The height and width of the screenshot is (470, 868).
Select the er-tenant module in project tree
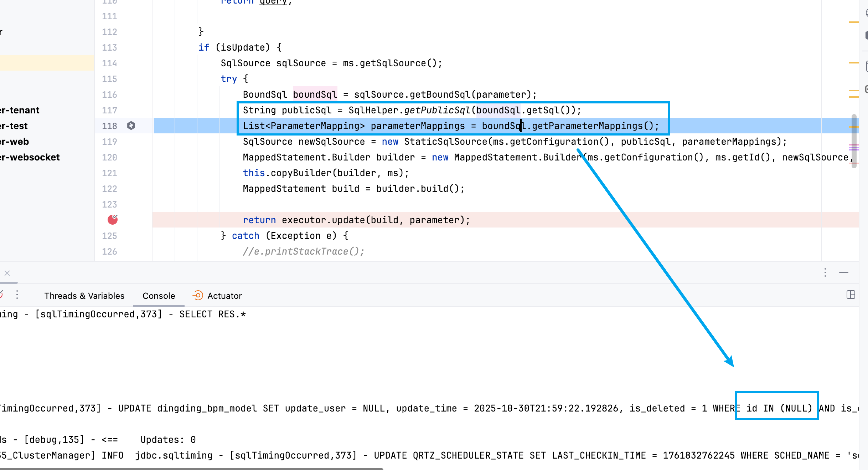click(20, 110)
